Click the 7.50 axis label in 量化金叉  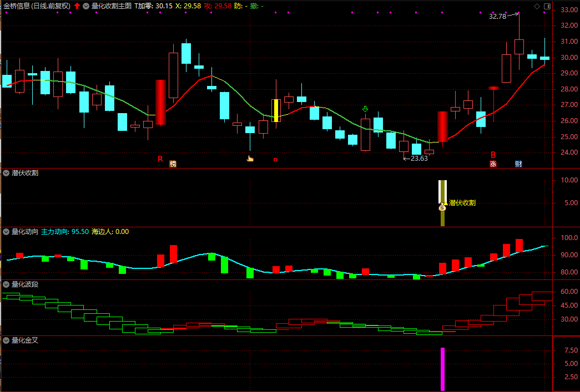click(571, 350)
